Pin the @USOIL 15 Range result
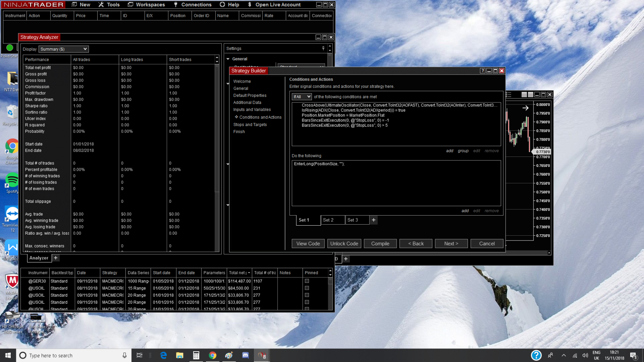644x362 pixels. [307, 288]
